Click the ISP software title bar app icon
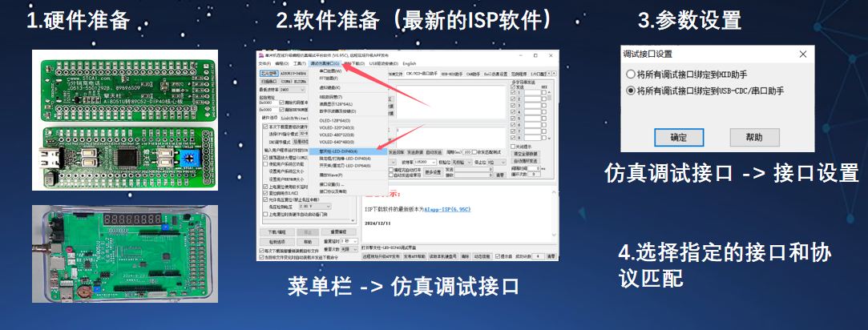 260,55
